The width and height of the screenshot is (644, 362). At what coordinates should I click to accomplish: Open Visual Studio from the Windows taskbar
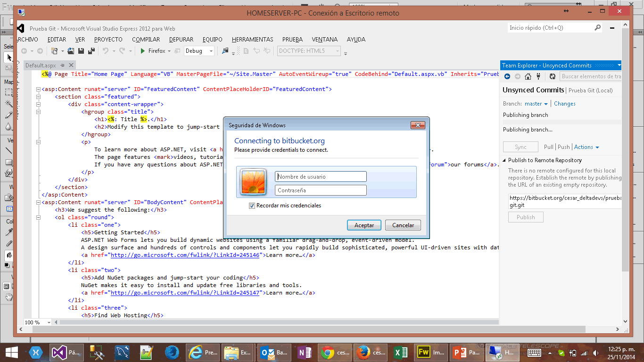click(x=67, y=352)
